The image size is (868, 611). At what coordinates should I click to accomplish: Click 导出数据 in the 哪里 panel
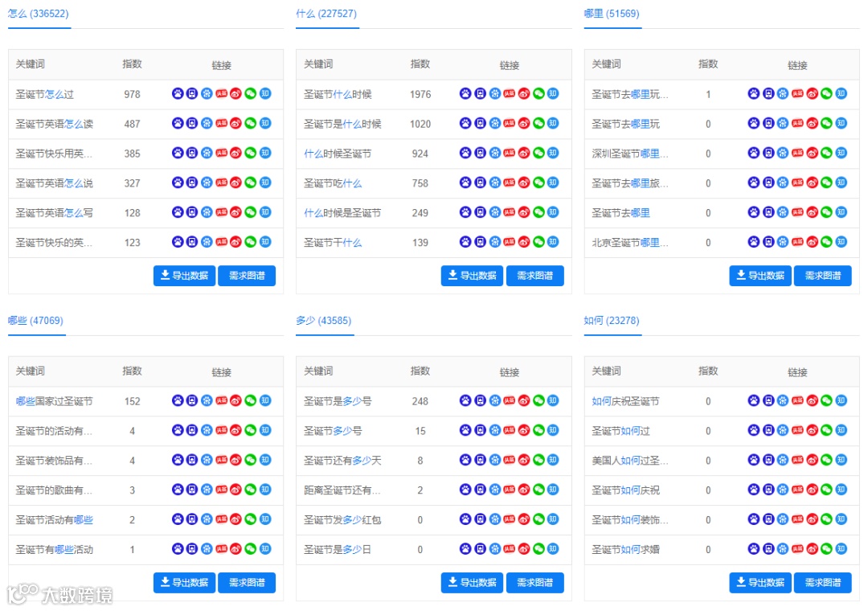coord(760,275)
